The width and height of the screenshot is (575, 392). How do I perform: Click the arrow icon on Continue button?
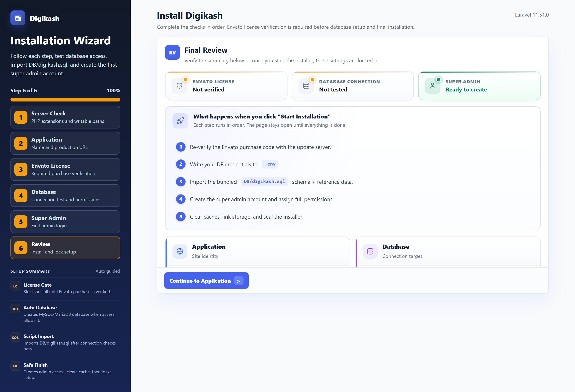(238, 281)
